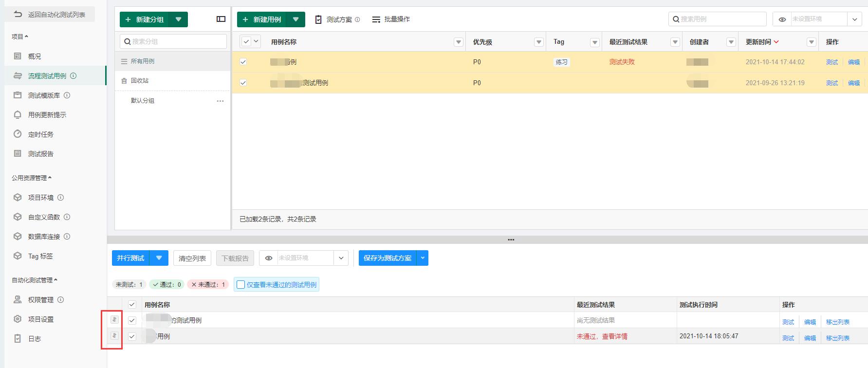Click the 流程测试用例 info icon in sidebar

74,76
